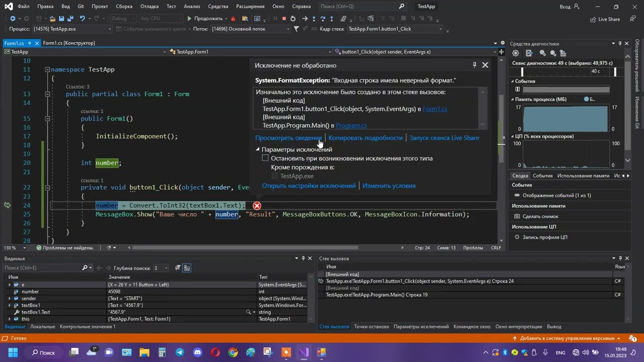Open the 'Процесс' TestApp.exe dropdown
The height and width of the screenshot is (362, 644).
(71, 29)
